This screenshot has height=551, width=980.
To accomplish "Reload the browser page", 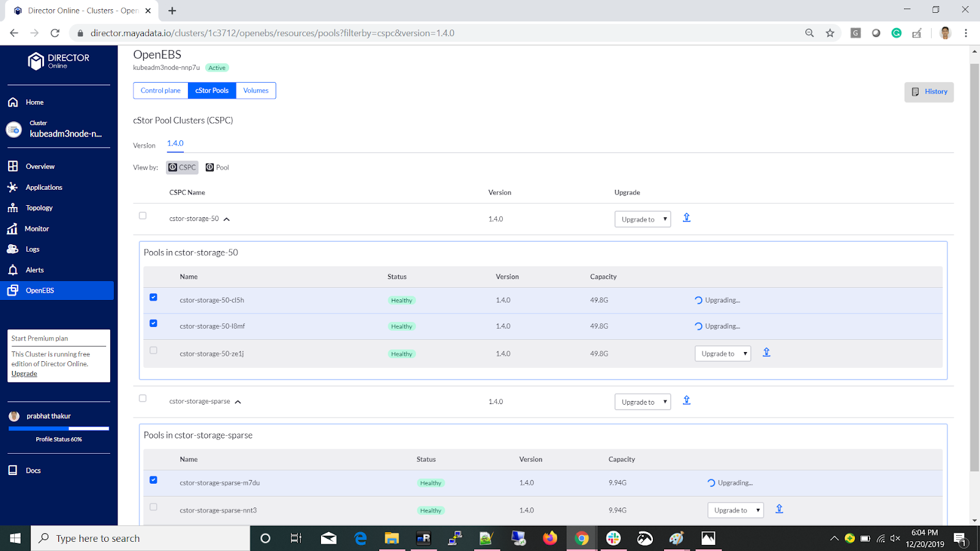I will (x=55, y=33).
